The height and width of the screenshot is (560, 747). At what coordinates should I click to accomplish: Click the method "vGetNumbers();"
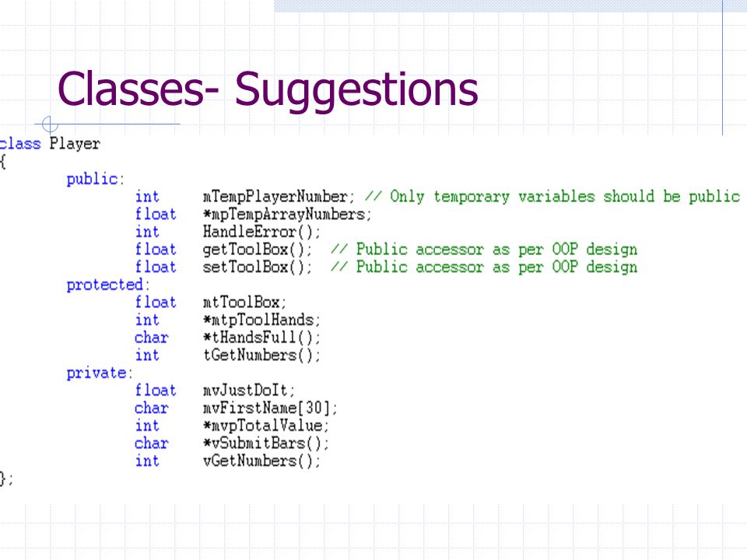pyautogui.click(x=261, y=461)
